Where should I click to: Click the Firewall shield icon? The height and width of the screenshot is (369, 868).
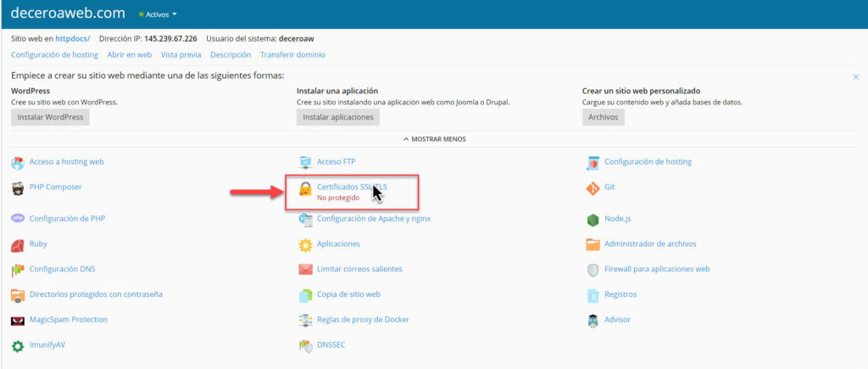593,271
